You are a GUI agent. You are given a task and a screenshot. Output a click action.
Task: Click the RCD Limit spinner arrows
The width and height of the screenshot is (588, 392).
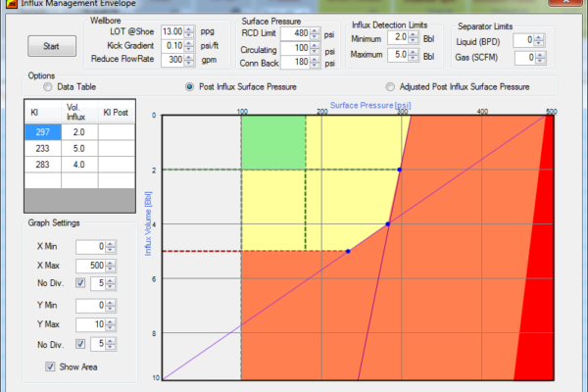pyautogui.click(x=315, y=33)
